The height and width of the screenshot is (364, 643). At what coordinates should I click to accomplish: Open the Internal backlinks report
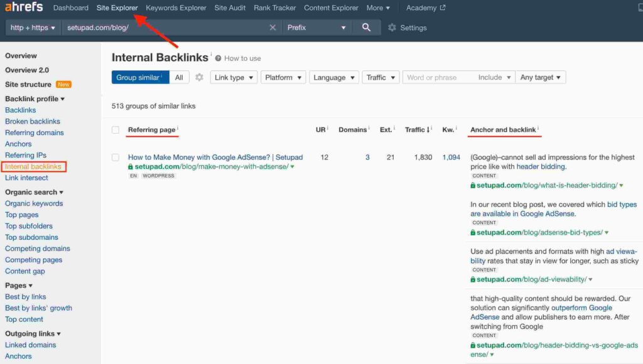pyautogui.click(x=34, y=166)
